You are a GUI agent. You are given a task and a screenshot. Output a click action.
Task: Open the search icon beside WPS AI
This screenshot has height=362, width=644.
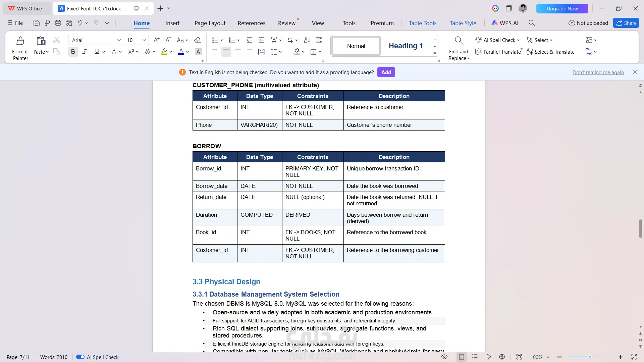(532, 23)
